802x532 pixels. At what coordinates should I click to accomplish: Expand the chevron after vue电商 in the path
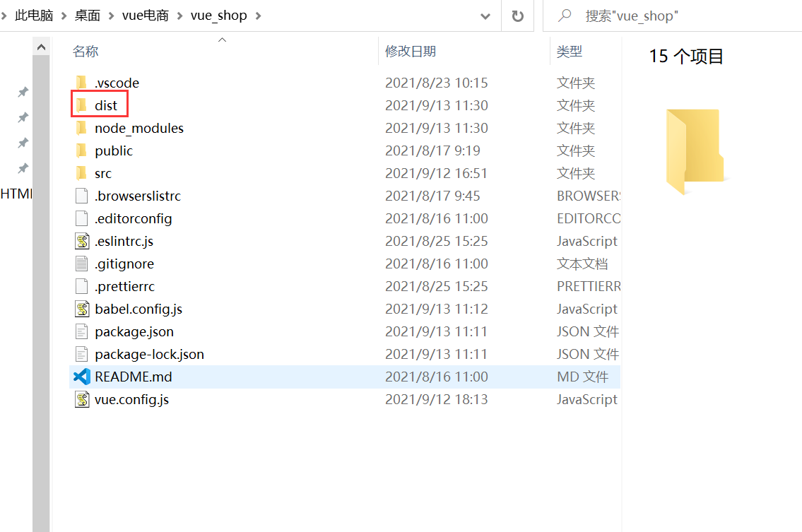pyautogui.click(x=180, y=16)
